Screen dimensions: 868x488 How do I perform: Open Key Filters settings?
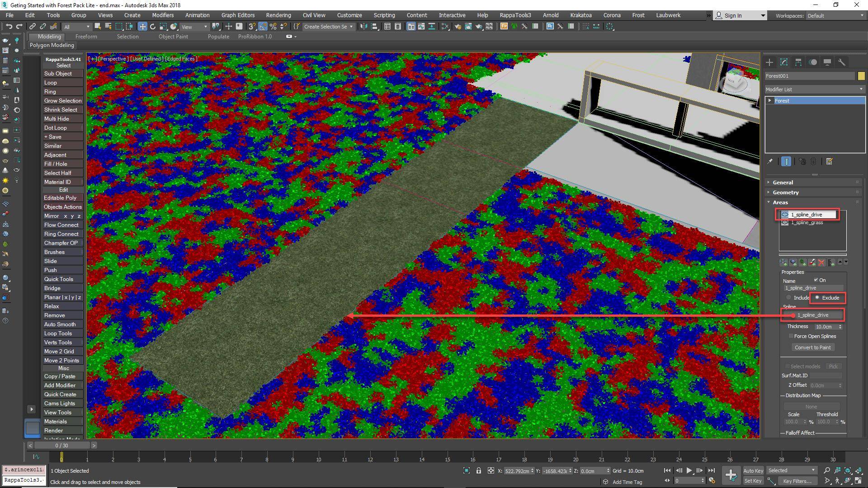tap(797, 481)
